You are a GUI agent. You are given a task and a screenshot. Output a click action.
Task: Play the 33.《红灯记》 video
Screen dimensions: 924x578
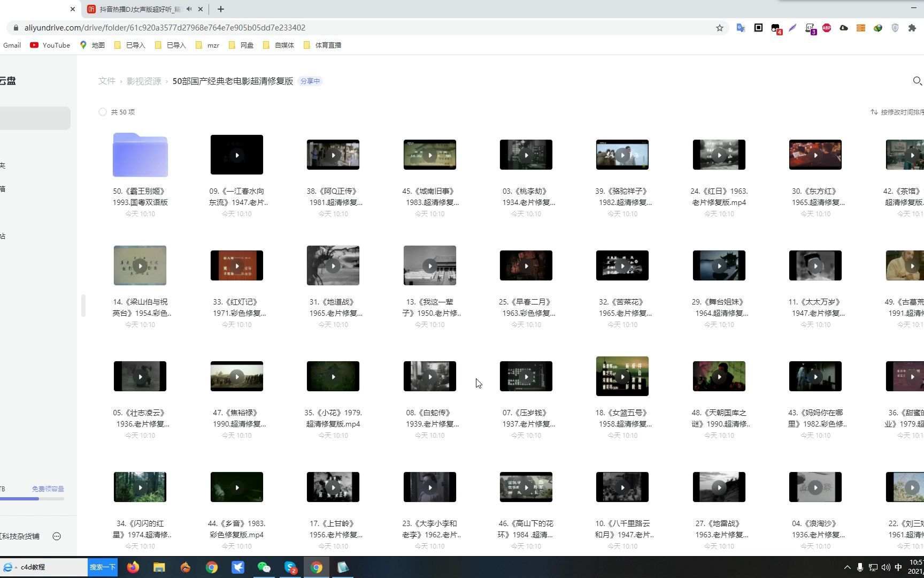237,265
